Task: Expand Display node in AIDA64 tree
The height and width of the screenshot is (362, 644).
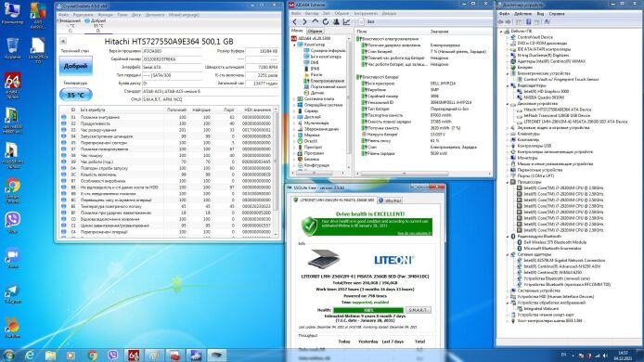Action: click(294, 117)
